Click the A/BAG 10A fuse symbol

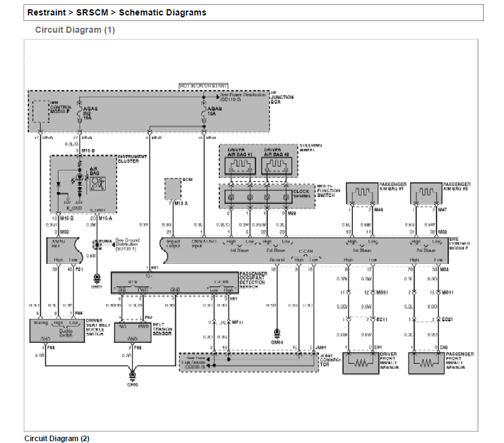point(203,112)
